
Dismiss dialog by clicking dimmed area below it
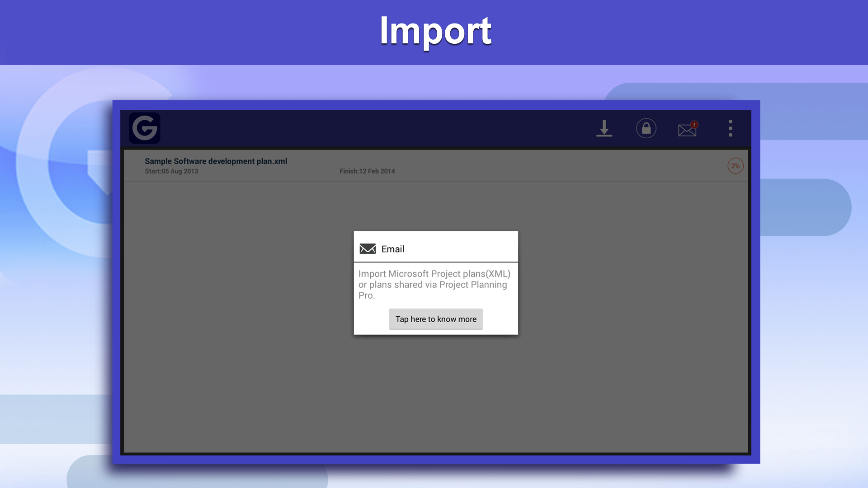436,393
